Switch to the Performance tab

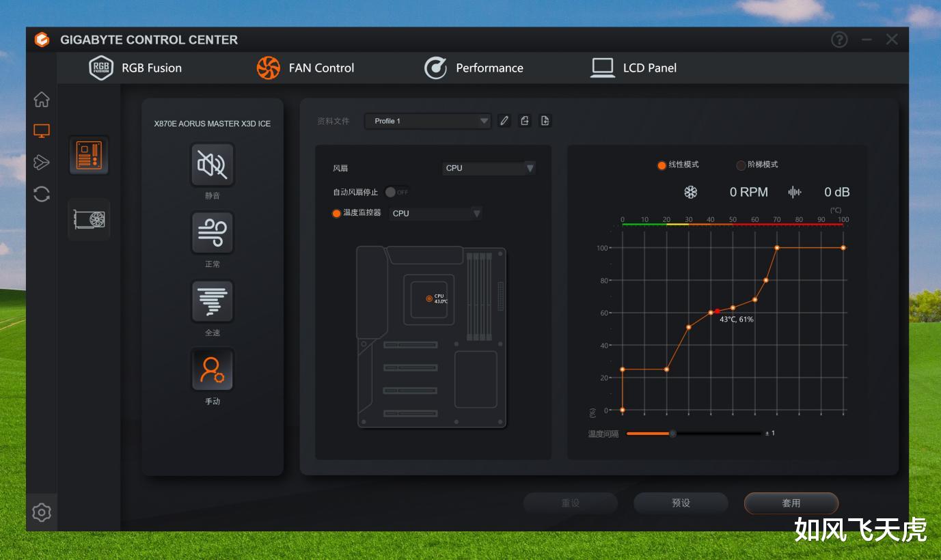point(474,68)
